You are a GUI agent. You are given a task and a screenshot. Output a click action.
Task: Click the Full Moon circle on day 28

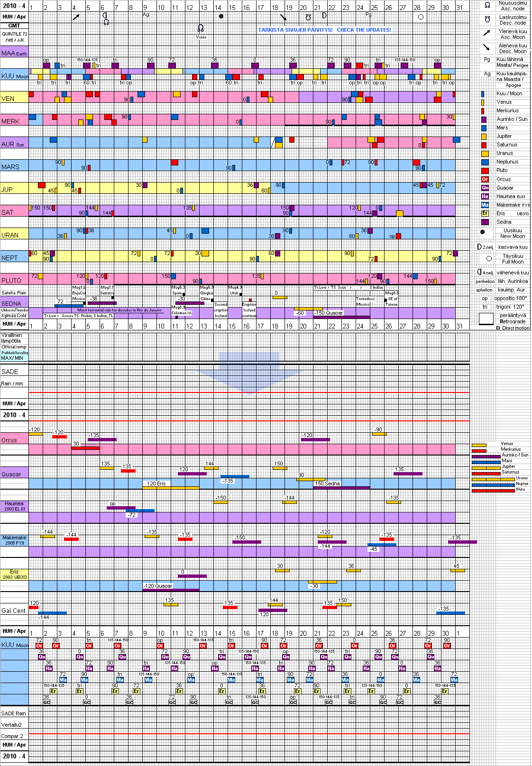click(x=421, y=17)
